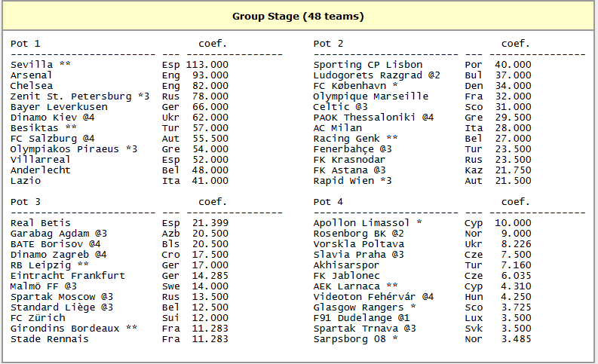Image resolution: width=598 pixels, height=364 pixels.
Task: Click team name 'AC Milan'
Action: [x=338, y=128]
